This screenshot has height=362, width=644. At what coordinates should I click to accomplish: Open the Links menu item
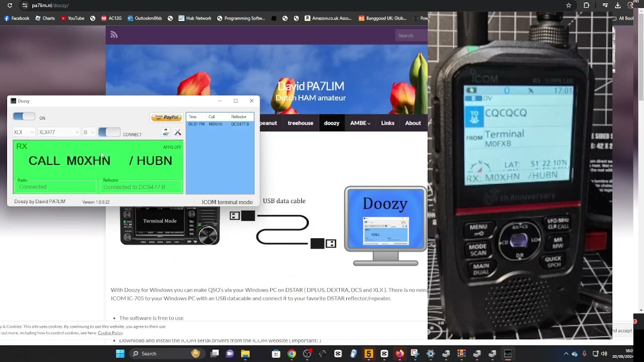coord(387,123)
